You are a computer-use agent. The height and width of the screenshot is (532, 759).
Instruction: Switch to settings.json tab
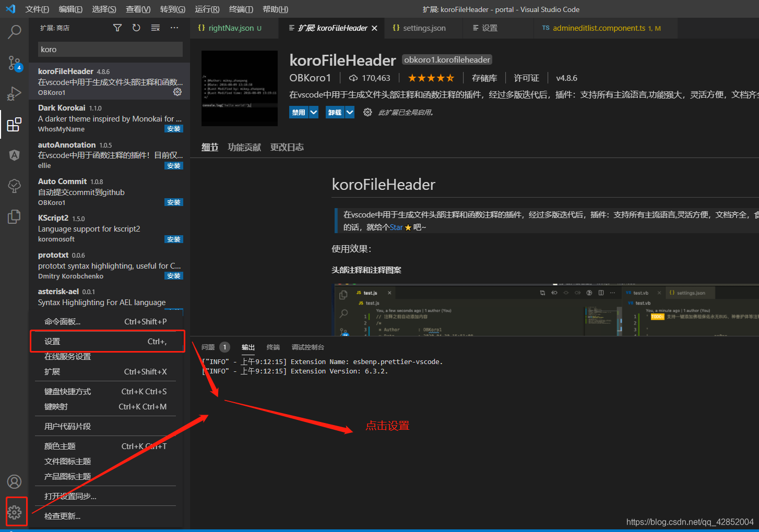(423, 28)
